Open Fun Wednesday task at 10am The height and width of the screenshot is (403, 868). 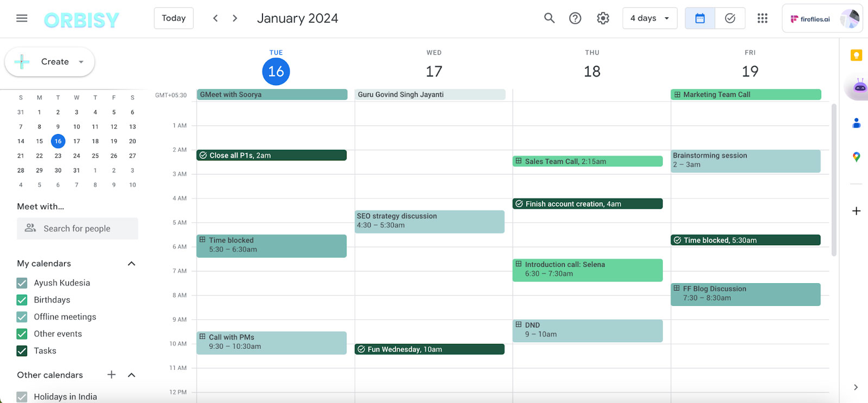pyautogui.click(x=430, y=349)
